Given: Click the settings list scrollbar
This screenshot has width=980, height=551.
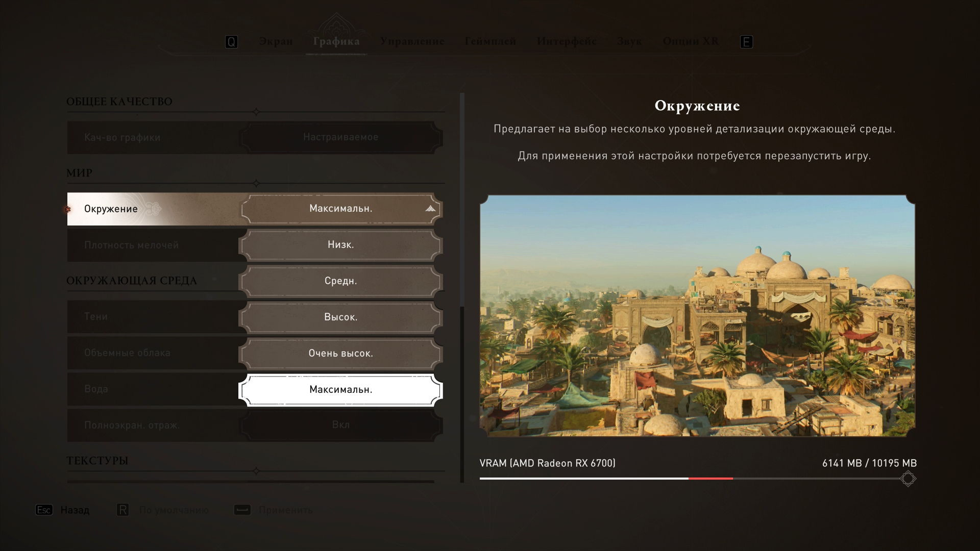Looking at the screenshot, I should (462, 288).
